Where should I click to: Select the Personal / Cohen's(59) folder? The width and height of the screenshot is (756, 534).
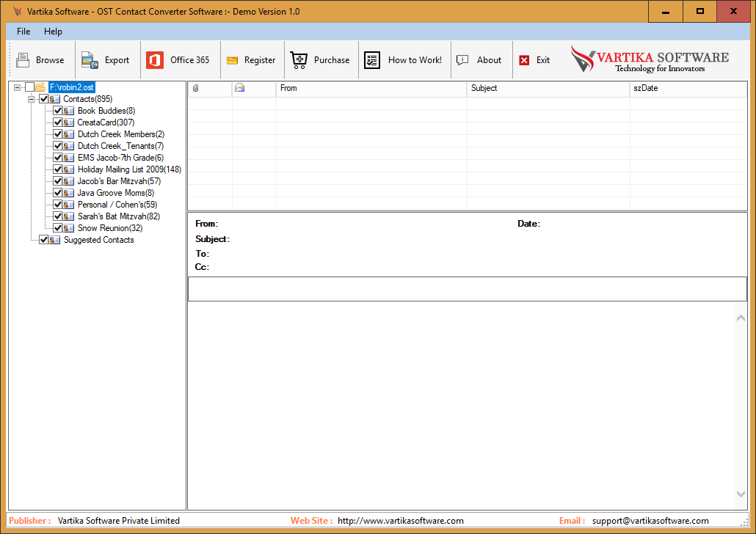pyautogui.click(x=117, y=205)
